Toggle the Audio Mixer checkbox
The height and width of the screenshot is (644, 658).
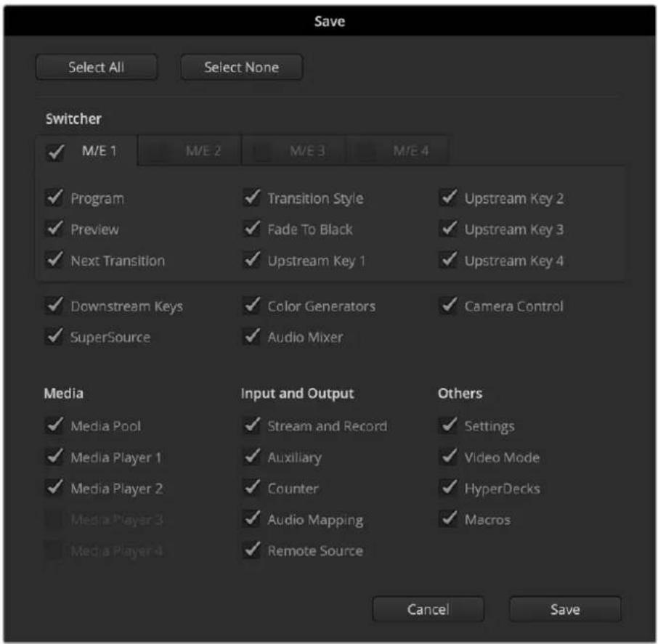pyautogui.click(x=252, y=336)
